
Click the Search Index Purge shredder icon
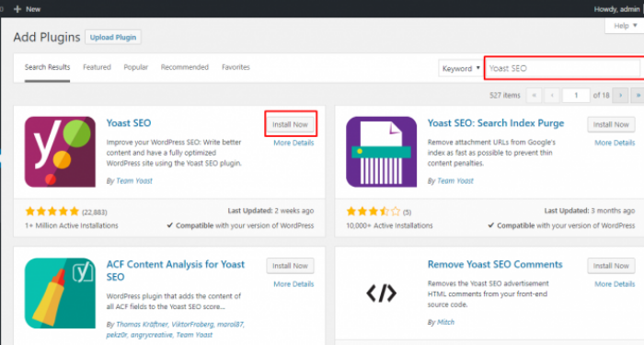[381, 152]
